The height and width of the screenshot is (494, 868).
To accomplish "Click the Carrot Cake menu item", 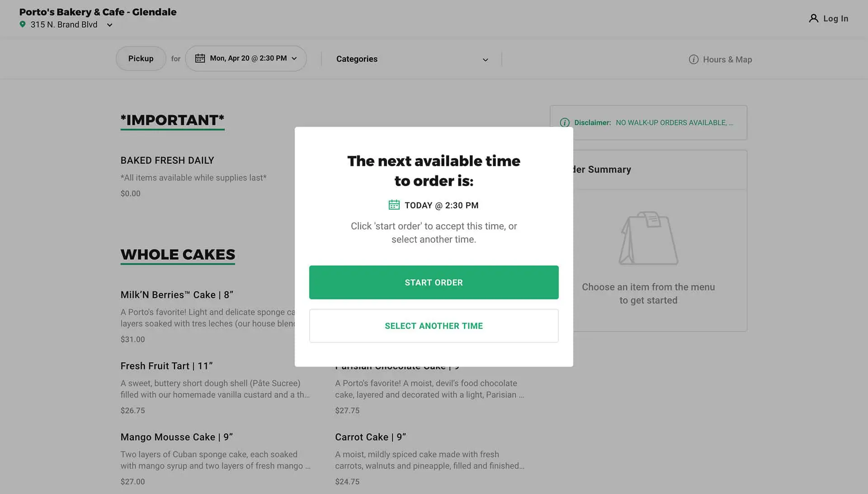I will (x=371, y=437).
